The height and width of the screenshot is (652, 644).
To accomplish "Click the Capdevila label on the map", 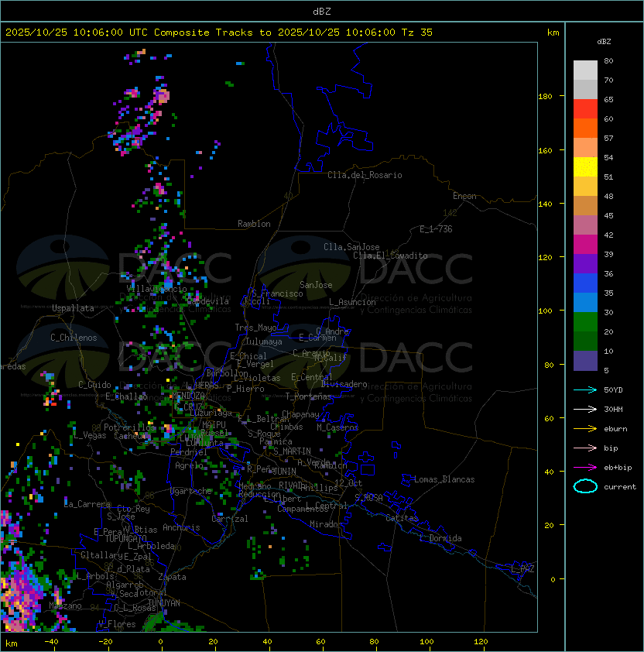I will click(207, 301).
